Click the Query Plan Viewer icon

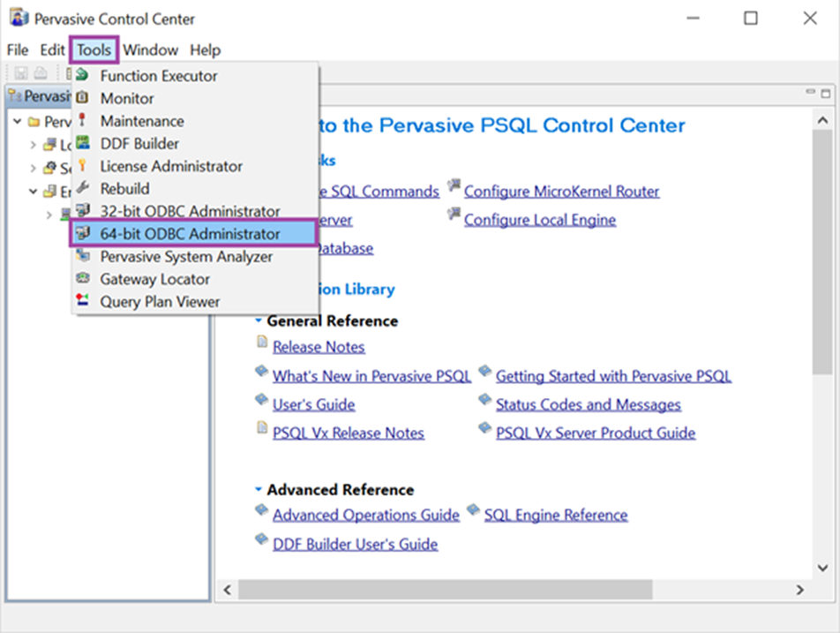click(82, 299)
